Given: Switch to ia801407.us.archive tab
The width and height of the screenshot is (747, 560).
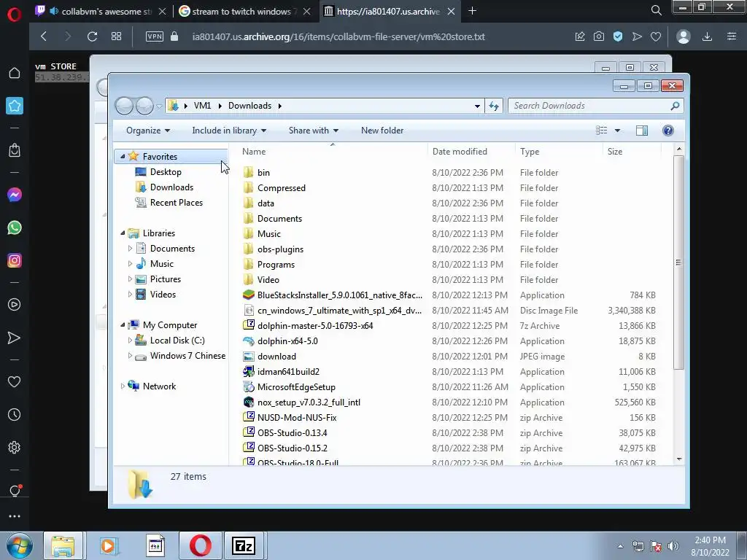Looking at the screenshot, I should 390,11.
